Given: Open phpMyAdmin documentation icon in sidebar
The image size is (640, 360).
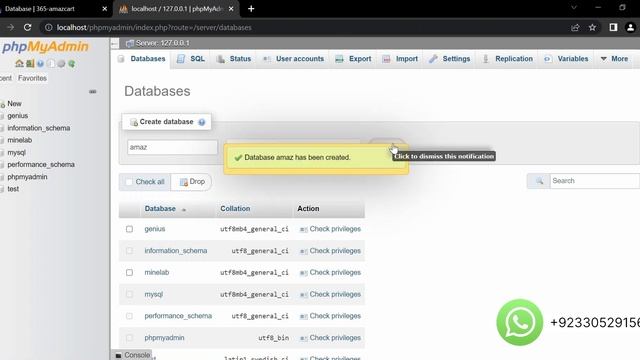Looking at the screenshot, I should click(40, 64).
